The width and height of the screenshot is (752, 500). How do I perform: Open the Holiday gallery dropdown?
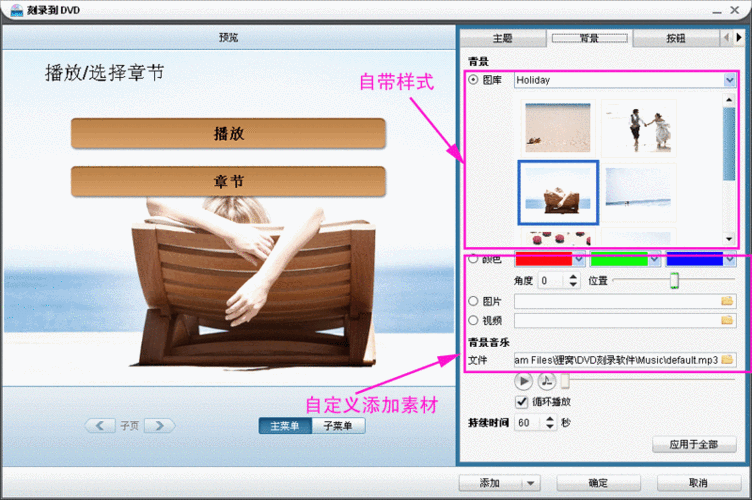point(729,80)
